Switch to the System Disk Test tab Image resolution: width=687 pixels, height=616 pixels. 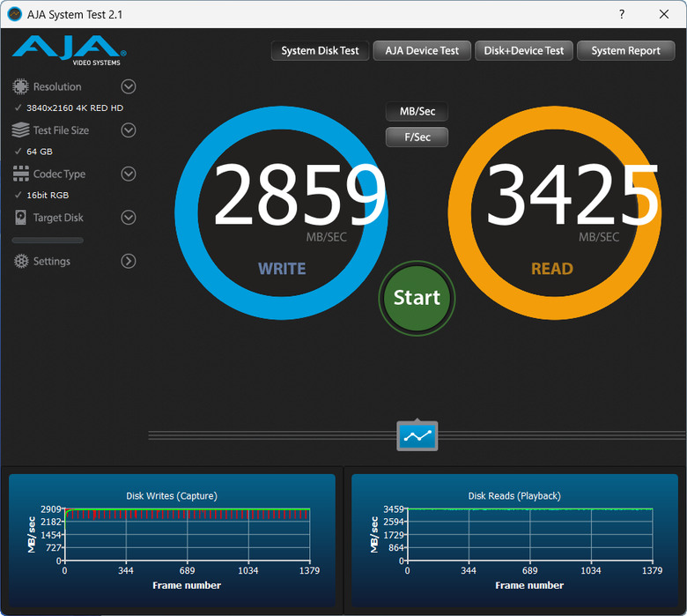click(x=320, y=51)
